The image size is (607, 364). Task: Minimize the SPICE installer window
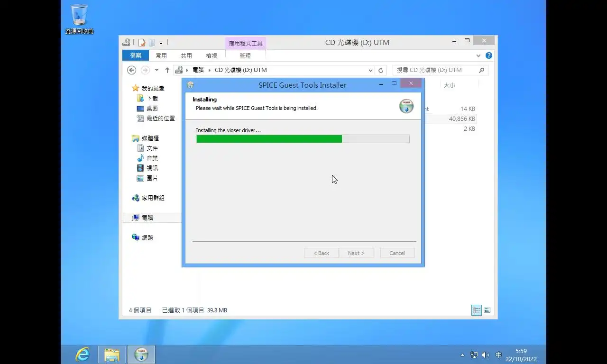point(381,84)
